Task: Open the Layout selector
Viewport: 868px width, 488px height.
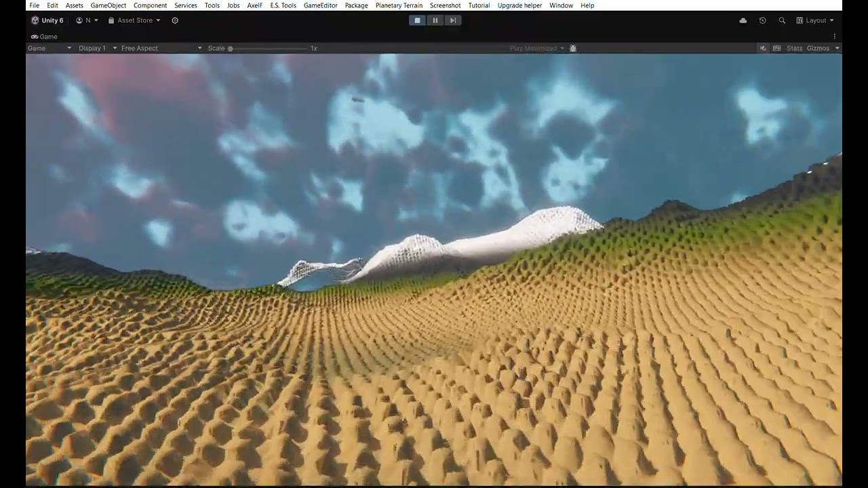Action: (x=816, y=20)
